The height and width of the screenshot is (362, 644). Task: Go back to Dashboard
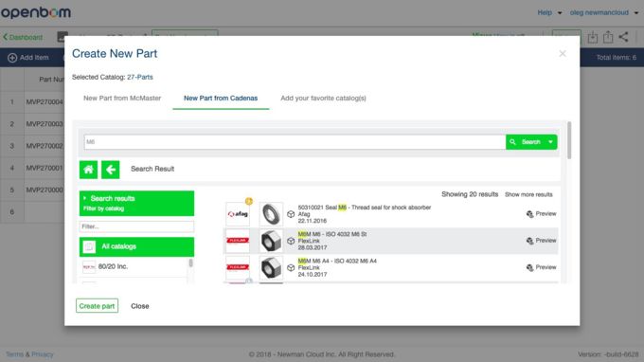pyautogui.click(x=23, y=37)
